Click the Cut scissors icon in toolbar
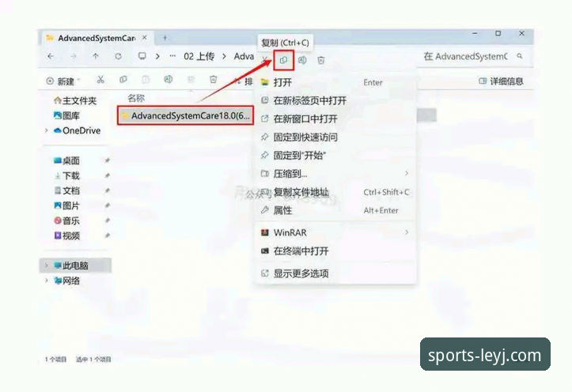This screenshot has width=572, height=392. [x=100, y=79]
